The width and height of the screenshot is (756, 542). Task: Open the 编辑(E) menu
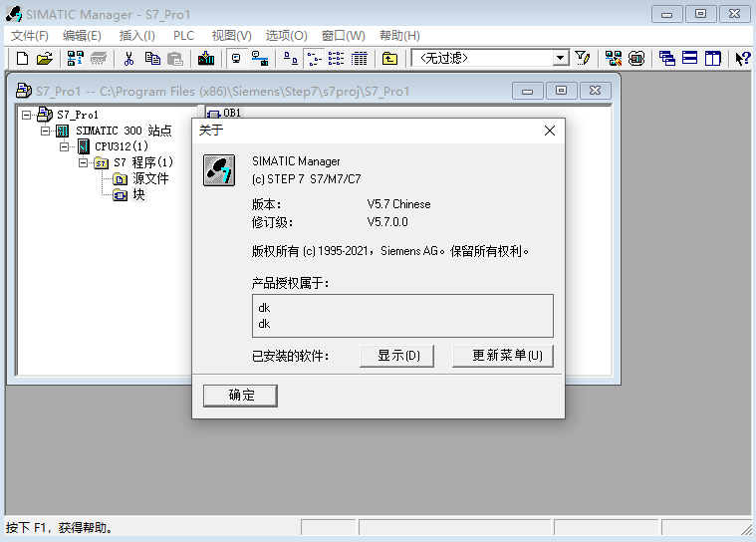(x=82, y=36)
